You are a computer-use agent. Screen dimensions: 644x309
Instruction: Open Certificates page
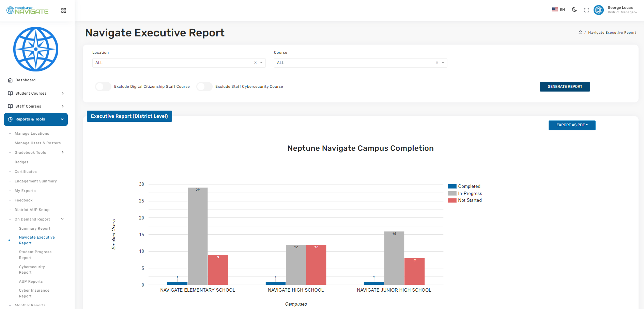[x=26, y=172]
